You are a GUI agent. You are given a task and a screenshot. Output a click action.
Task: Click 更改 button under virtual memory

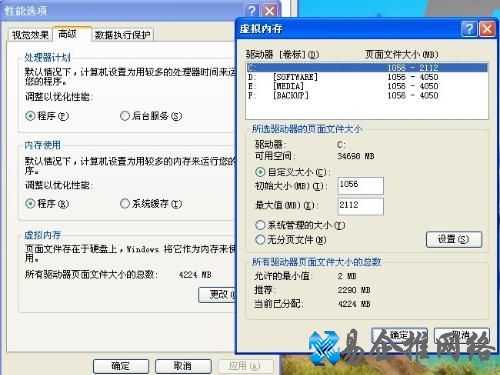pos(217,295)
